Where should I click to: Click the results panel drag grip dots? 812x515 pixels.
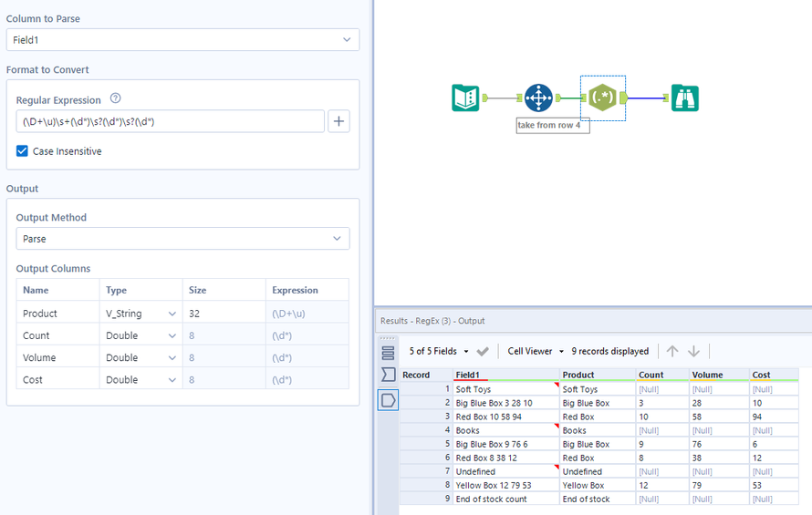click(x=388, y=338)
